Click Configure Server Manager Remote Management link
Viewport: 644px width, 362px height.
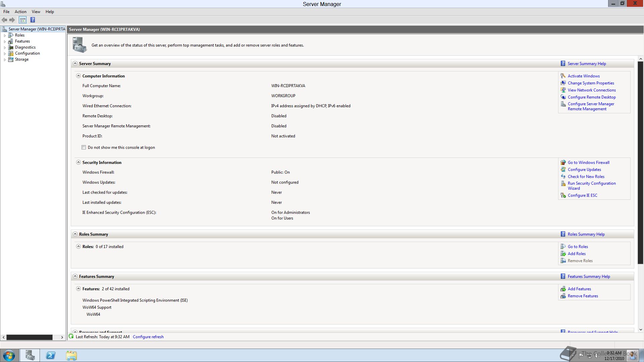click(591, 107)
